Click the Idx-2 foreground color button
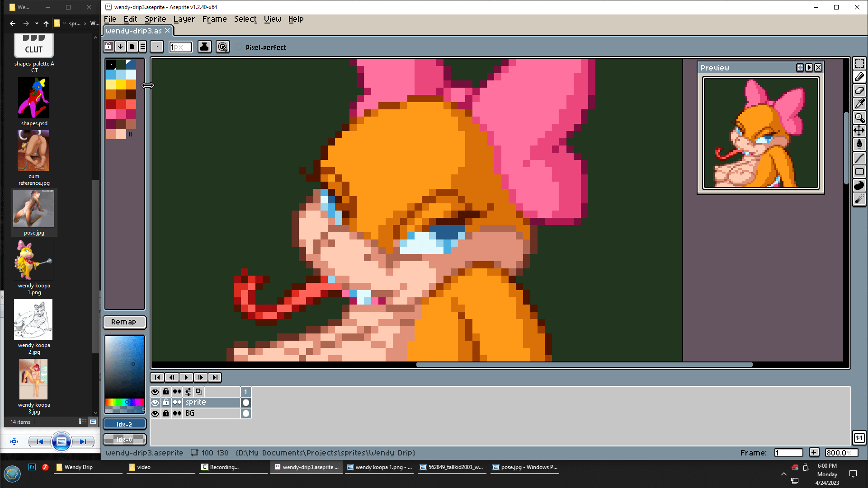The image size is (868, 488). [124, 424]
